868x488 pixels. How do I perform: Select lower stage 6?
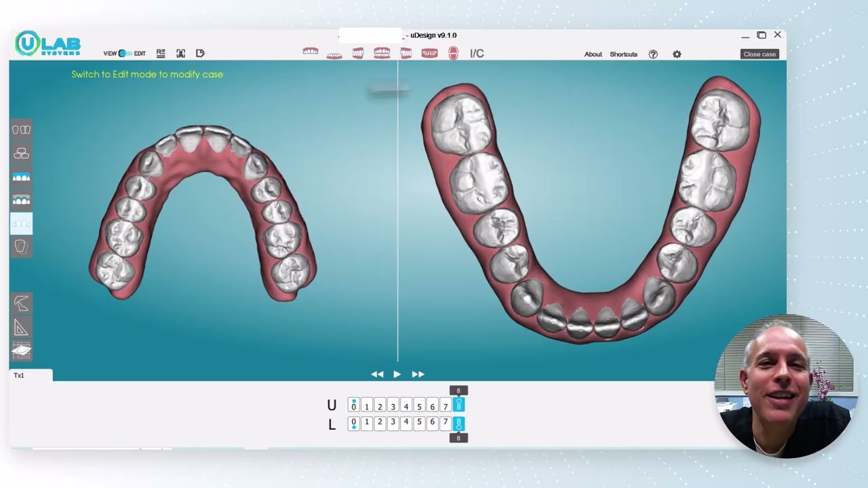coord(432,424)
